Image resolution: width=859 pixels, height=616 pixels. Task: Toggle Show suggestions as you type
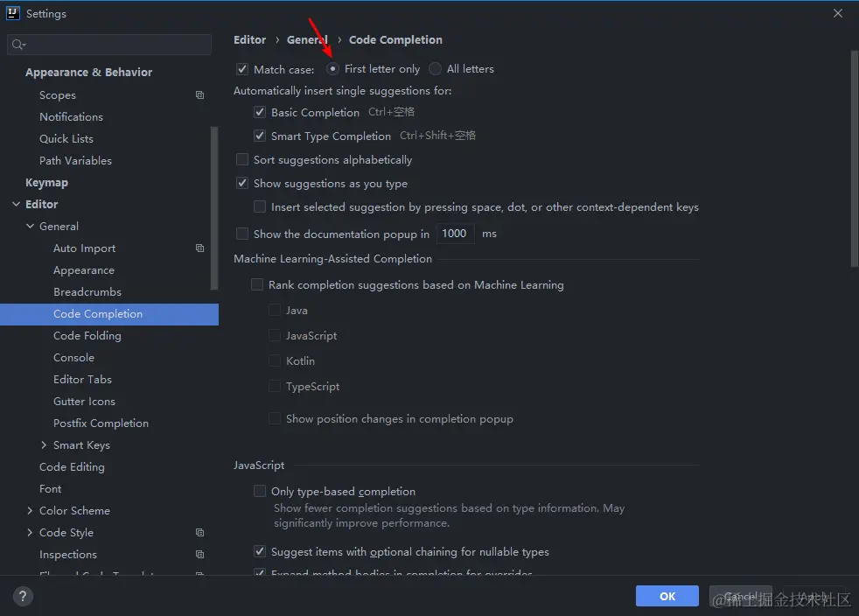(242, 183)
